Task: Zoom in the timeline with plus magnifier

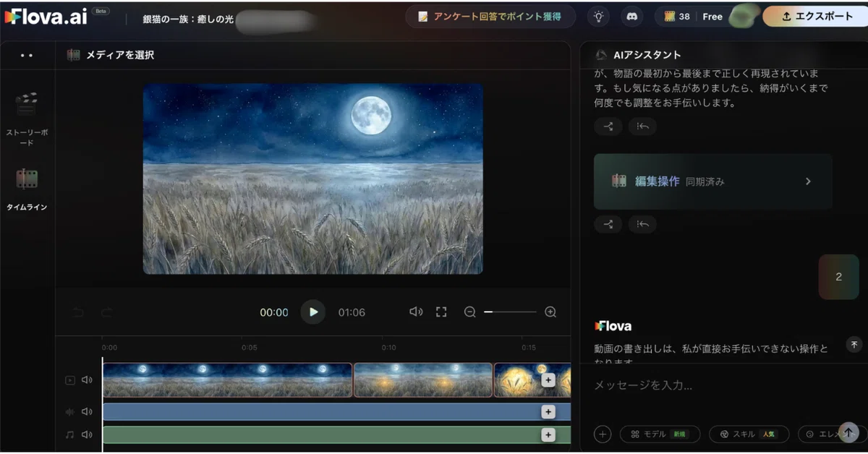Action: click(x=550, y=312)
